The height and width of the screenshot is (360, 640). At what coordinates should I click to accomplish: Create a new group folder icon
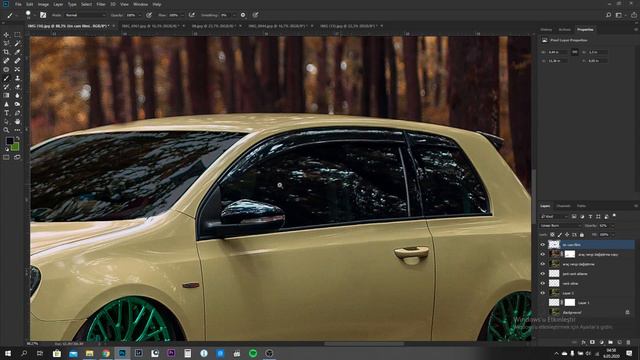(610, 342)
